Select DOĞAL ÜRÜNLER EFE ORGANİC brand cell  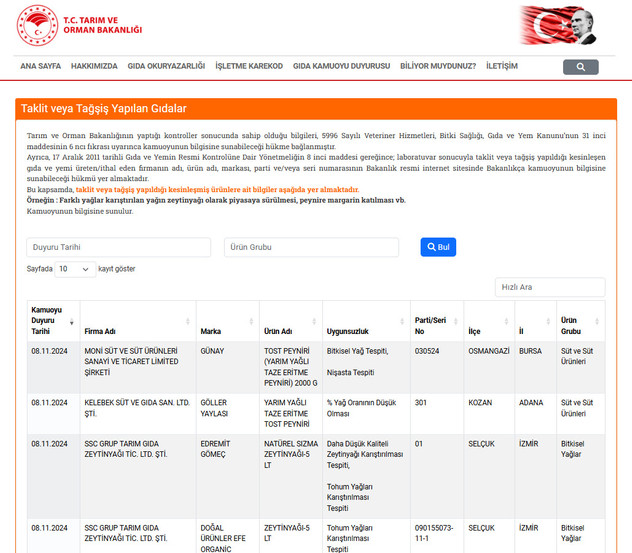(x=228, y=538)
